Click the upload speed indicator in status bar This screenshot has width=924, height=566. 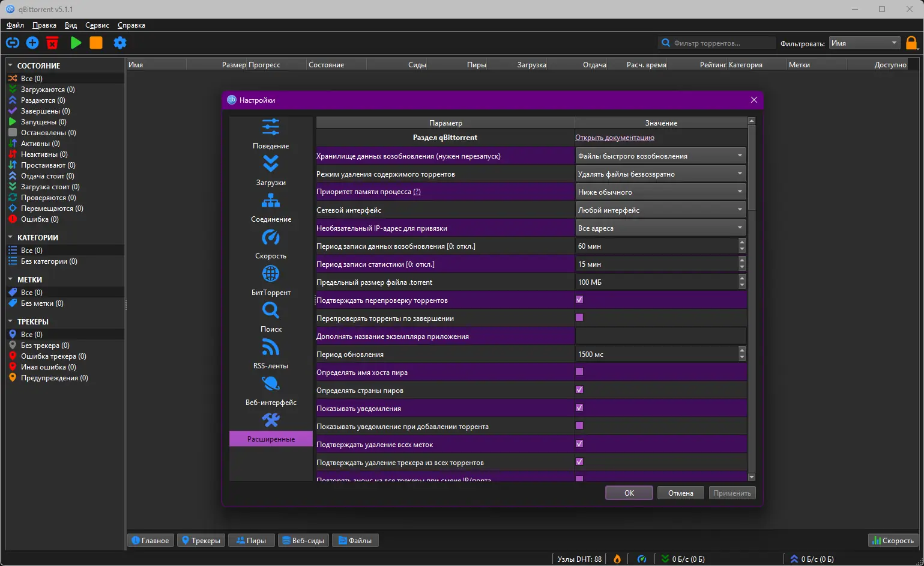812,559
